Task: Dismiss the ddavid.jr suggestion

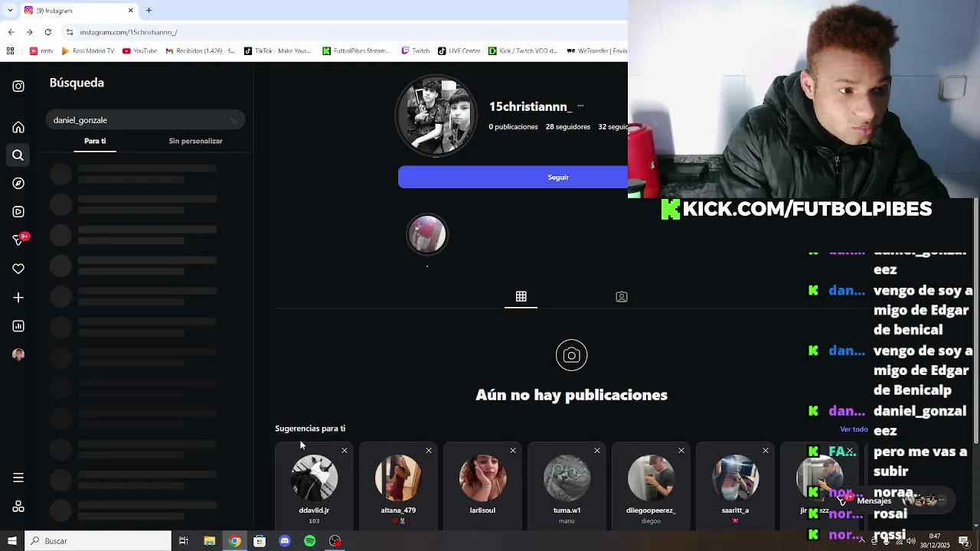Action: [345, 451]
